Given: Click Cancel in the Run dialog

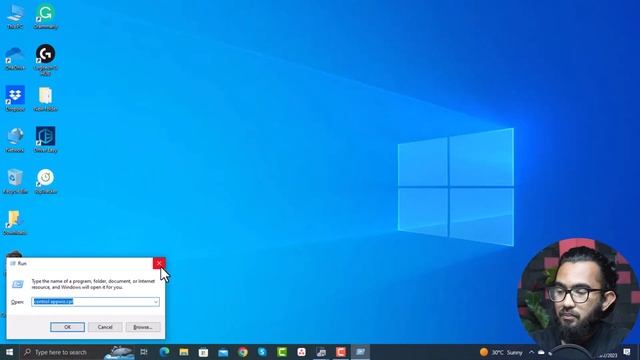Looking at the screenshot, I should coord(105,327).
